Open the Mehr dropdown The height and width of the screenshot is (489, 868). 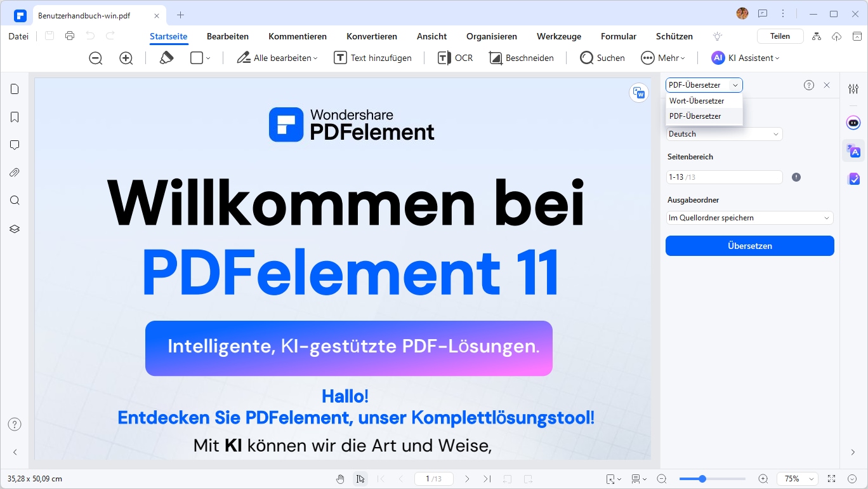(663, 58)
